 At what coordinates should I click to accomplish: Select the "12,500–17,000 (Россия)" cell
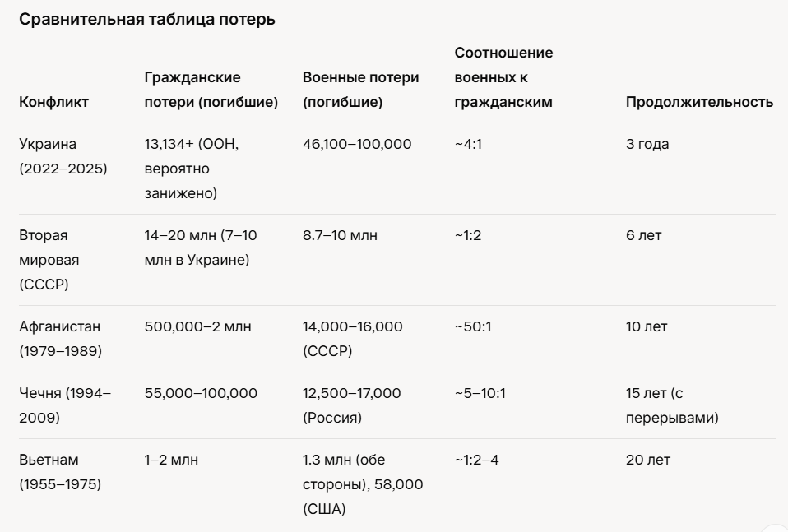pyautogui.click(x=351, y=405)
